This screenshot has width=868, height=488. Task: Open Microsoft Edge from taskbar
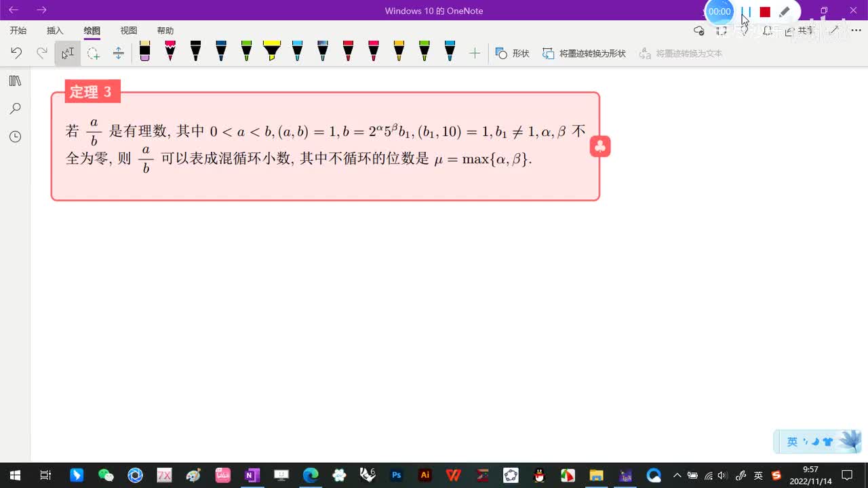(310, 475)
